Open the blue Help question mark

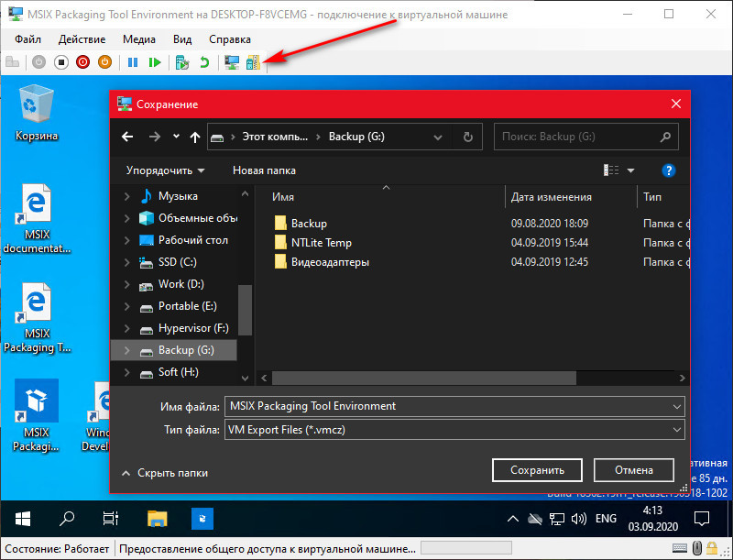click(x=669, y=170)
